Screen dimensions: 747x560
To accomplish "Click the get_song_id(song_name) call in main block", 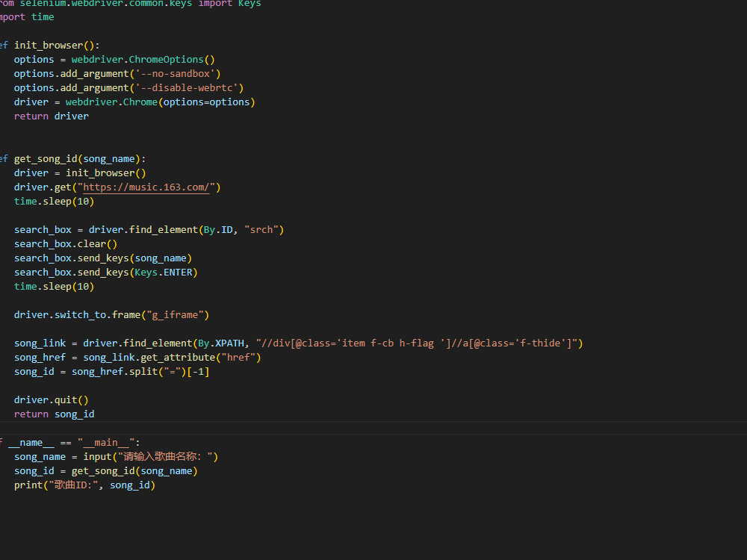I will (134, 471).
